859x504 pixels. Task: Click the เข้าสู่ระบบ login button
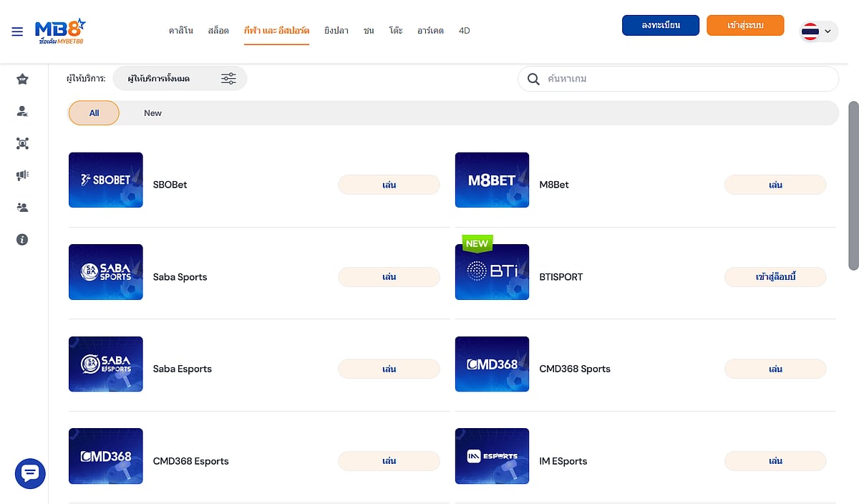tap(745, 25)
